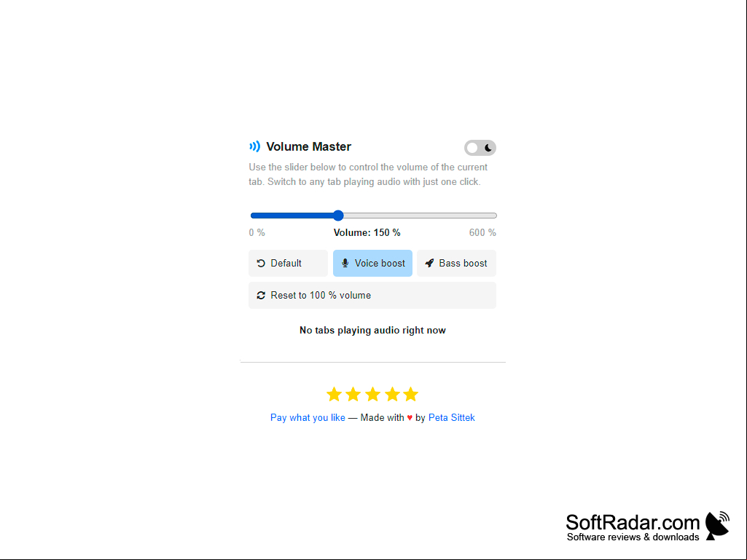Click the Volume Master sound waves logo
Screen dimensions: 747x560
(x=255, y=146)
